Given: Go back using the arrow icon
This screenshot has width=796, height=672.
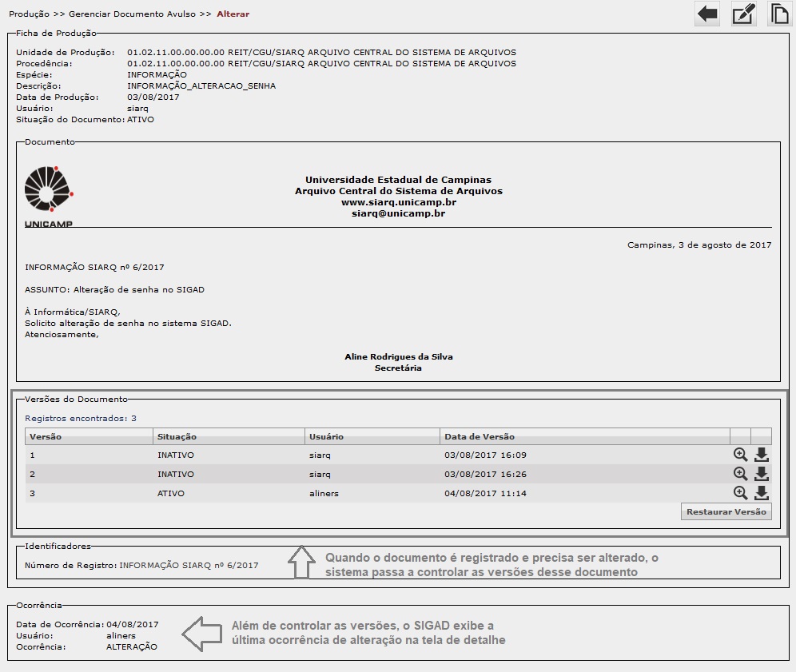Looking at the screenshot, I should [707, 14].
